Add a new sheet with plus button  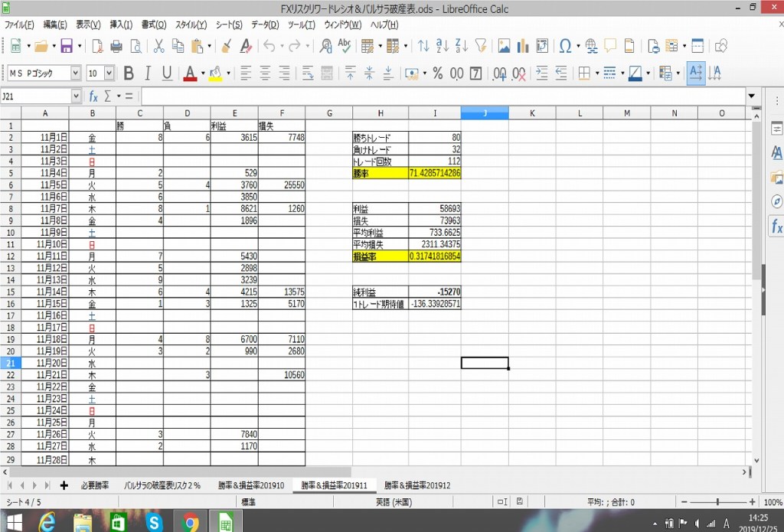(64, 485)
